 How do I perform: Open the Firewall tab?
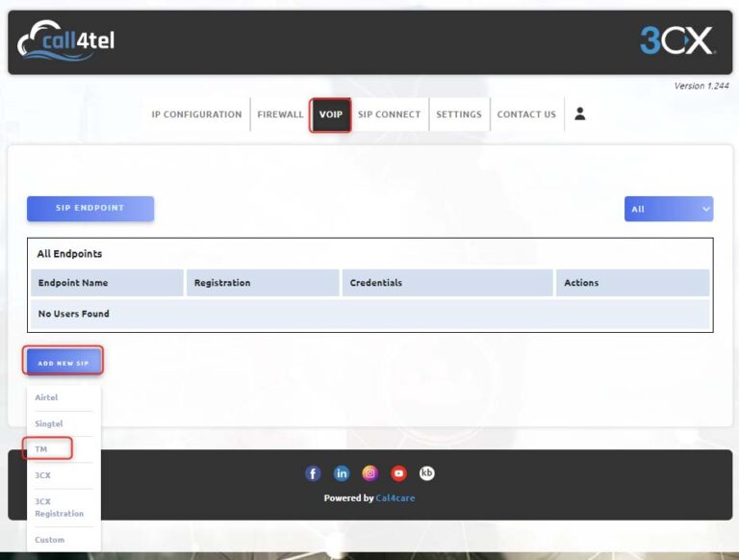pyautogui.click(x=280, y=115)
